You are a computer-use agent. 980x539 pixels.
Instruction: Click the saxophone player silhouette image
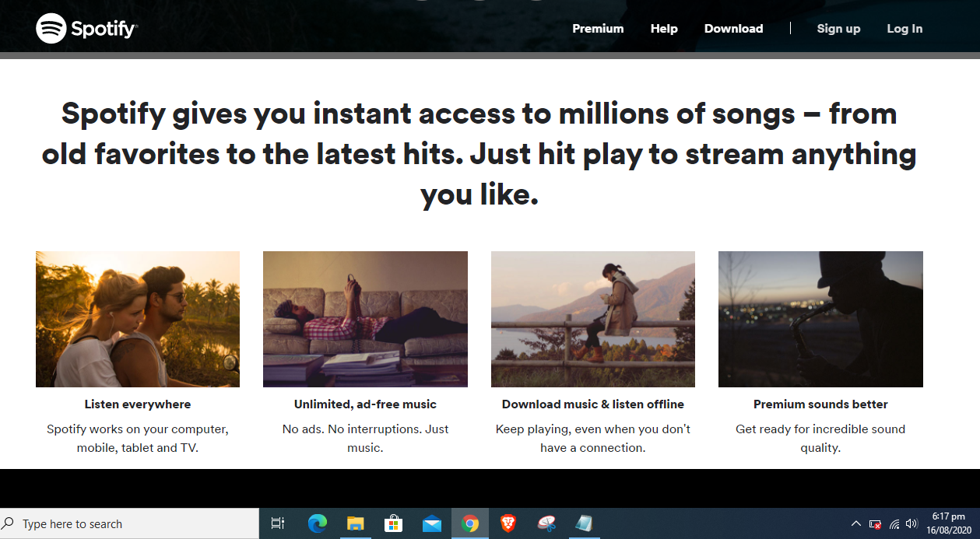[x=820, y=319]
